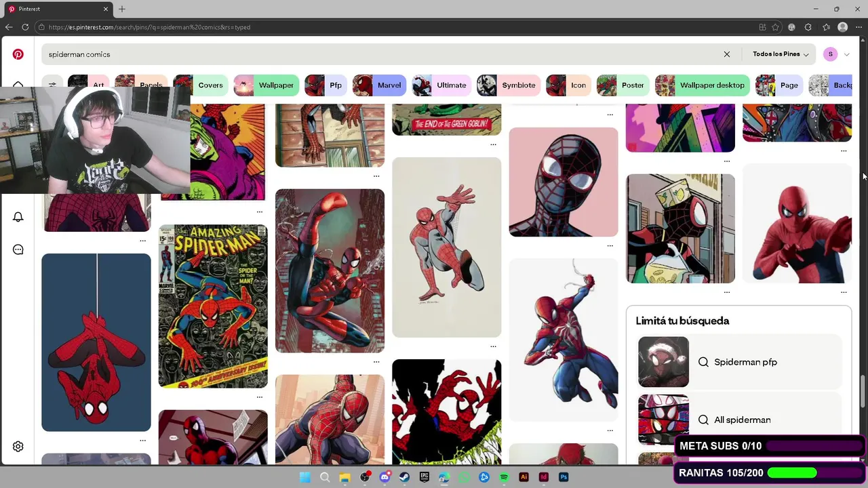Select the Covers filter chip
Viewport: 868px width, 488px height.
coord(199,85)
